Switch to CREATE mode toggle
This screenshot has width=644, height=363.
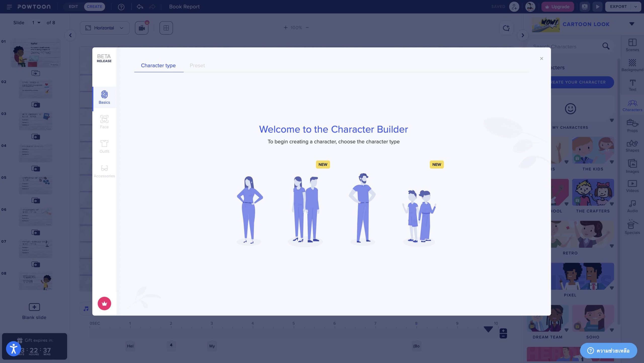94,7
